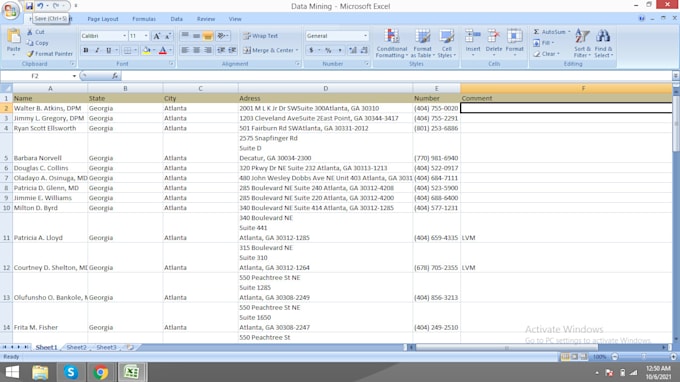Toggle Wrap Text for the selected cell

pyautogui.click(x=261, y=36)
